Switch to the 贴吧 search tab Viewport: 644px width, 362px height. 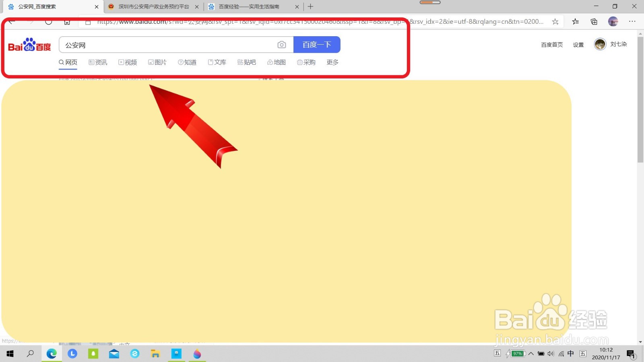pos(247,62)
